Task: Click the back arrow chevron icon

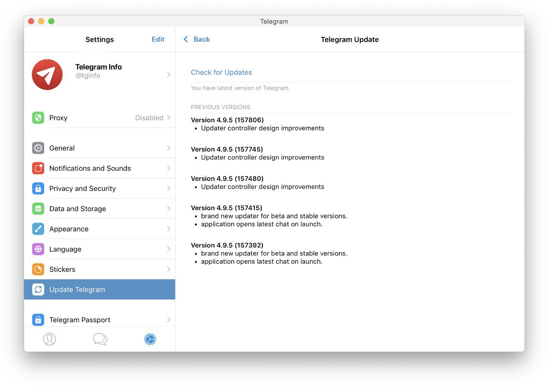Action: pyautogui.click(x=186, y=39)
